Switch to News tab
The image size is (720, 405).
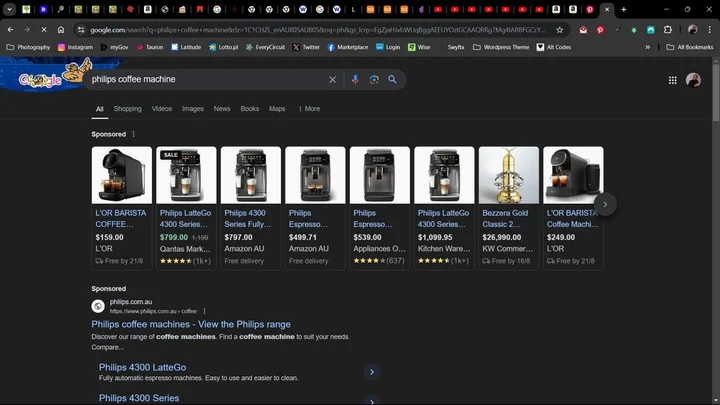click(222, 109)
